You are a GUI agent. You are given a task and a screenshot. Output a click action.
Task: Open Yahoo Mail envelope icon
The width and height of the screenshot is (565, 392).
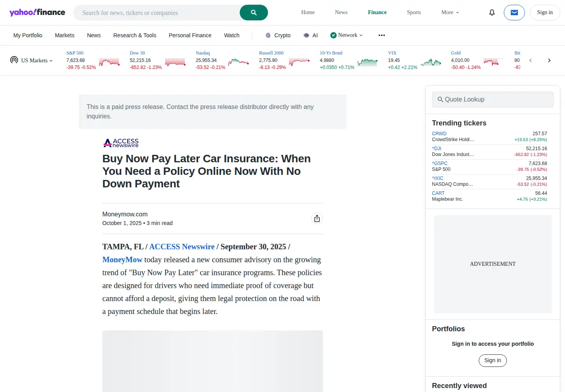(514, 13)
